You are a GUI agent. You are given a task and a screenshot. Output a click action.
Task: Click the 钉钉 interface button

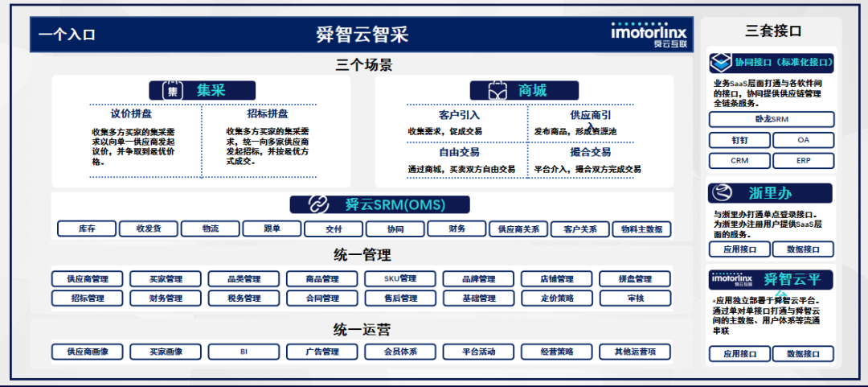click(x=739, y=140)
